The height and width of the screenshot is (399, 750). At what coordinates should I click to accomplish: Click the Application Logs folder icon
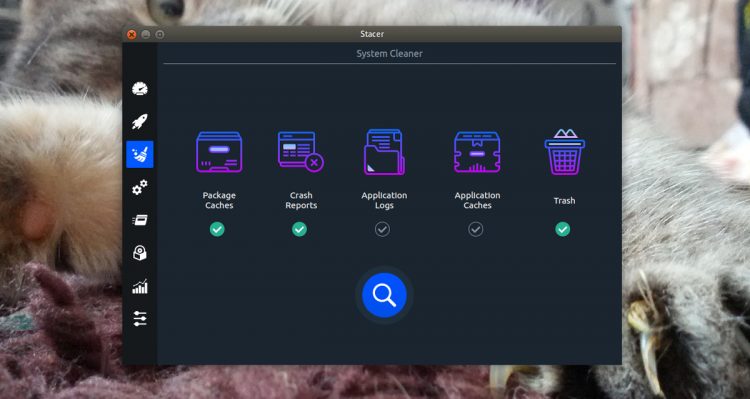[x=384, y=152]
